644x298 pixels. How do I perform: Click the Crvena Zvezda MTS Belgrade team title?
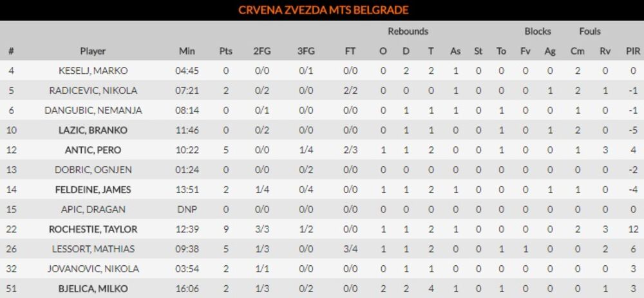point(323,10)
